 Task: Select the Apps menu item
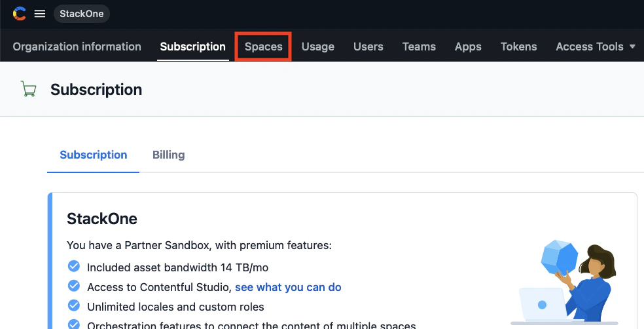[468, 47]
